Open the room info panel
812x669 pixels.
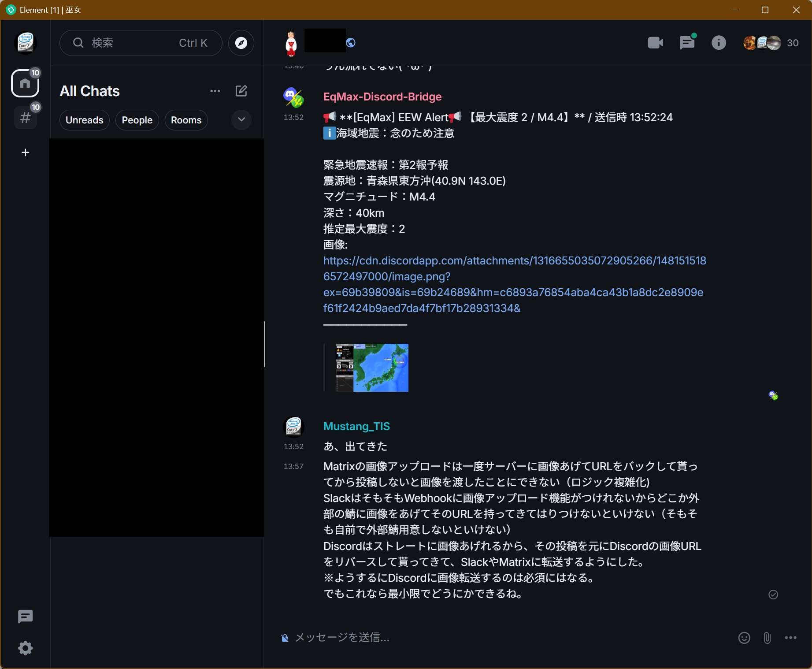coord(718,42)
